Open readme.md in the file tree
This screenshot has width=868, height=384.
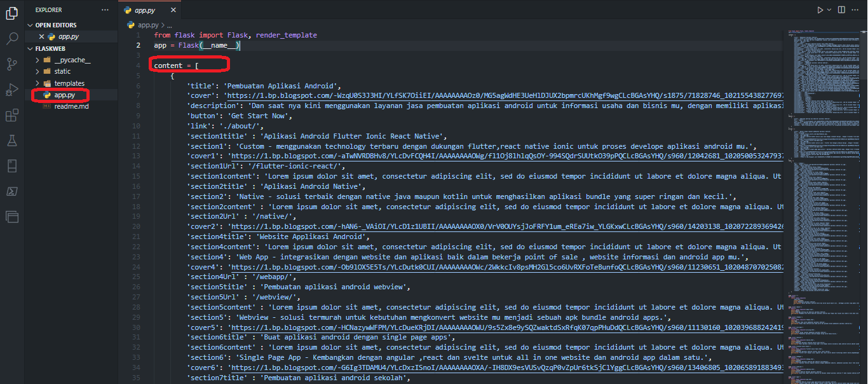(71, 106)
